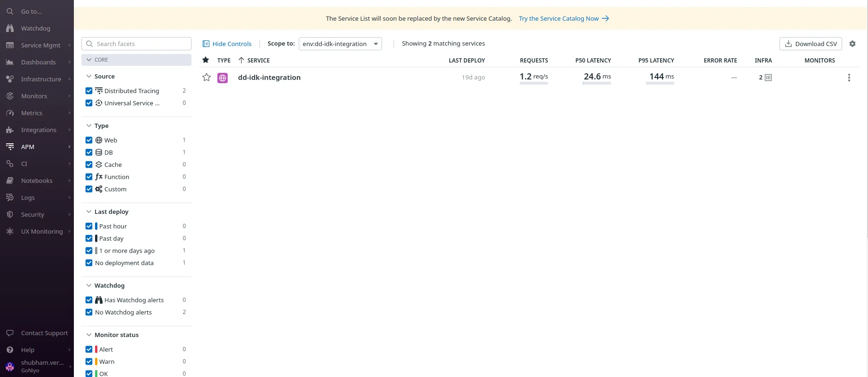Toggle the Function type checkbox
This screenshot has height=377, width=868.
[89, 177]
